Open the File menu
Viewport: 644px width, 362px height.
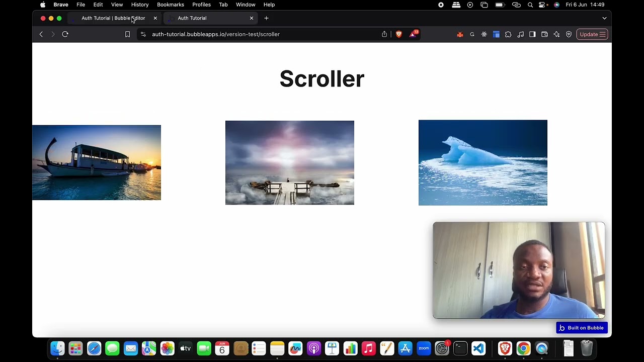click(80, 5)
